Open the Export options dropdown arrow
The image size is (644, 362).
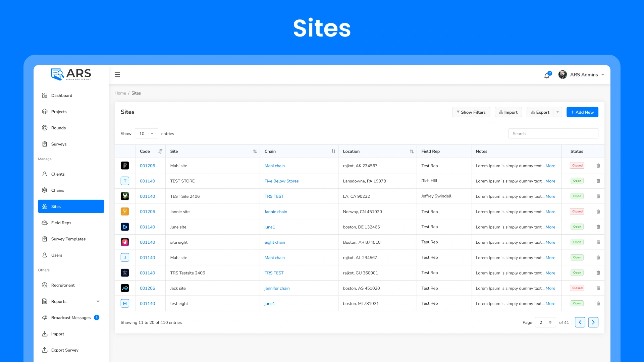(x=558, y=112)
